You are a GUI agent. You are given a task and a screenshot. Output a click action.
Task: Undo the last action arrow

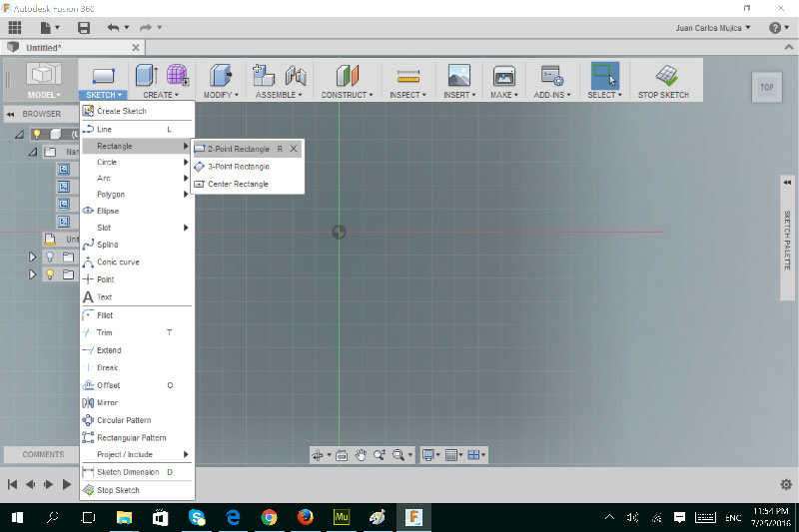click(x=113, y=28)
